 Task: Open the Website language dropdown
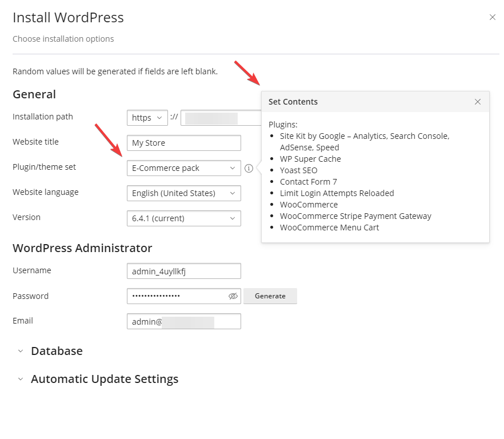pyautogui.click(x=184, y=193)
